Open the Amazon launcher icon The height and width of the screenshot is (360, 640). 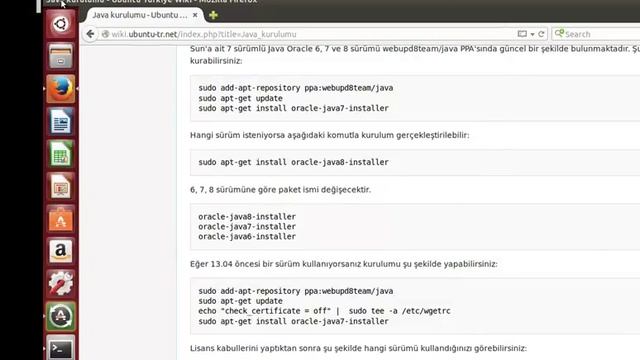tap(60, 251)
